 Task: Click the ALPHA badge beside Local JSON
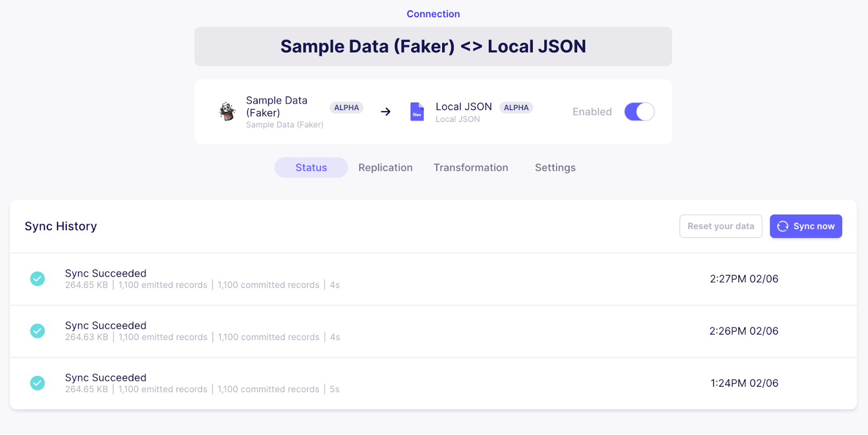[x=516, y=107]
